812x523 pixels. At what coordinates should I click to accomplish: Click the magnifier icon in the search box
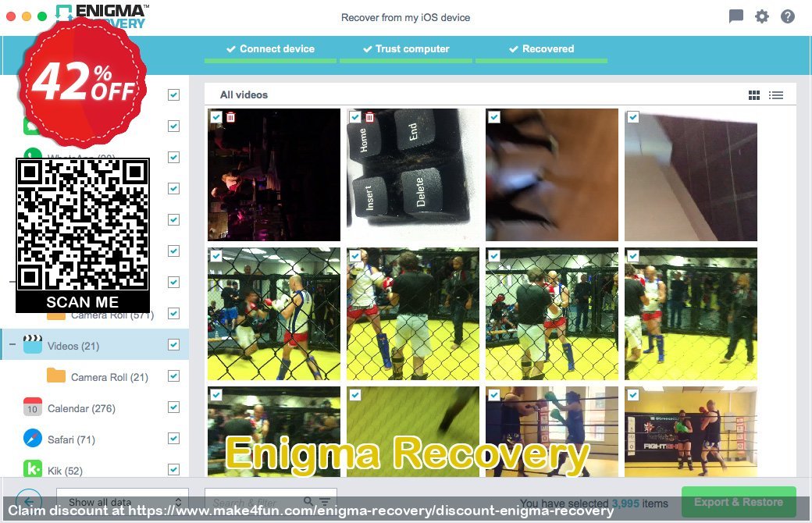[308, 501]
